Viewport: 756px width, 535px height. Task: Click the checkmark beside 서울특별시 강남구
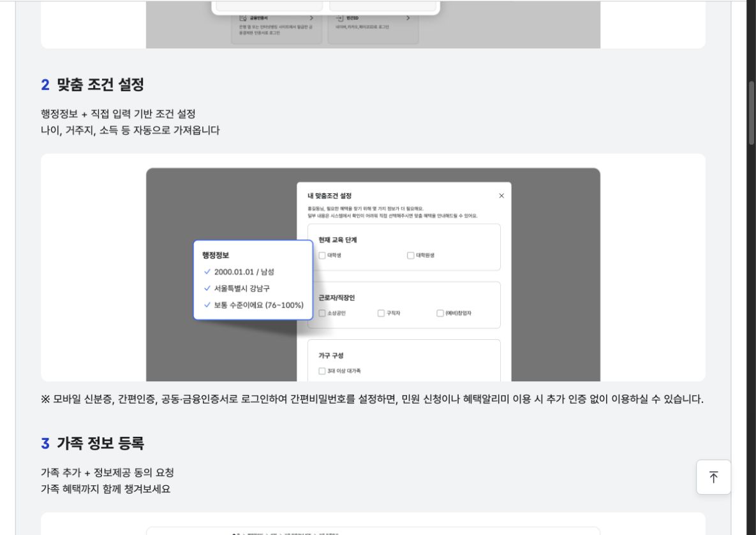click(207, 288)
